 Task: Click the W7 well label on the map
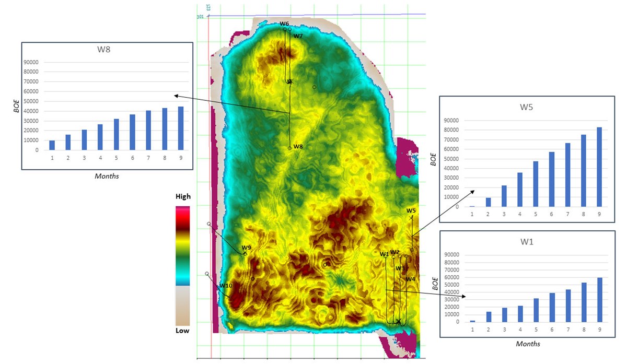pyautogui.click(x=297, y=36)
